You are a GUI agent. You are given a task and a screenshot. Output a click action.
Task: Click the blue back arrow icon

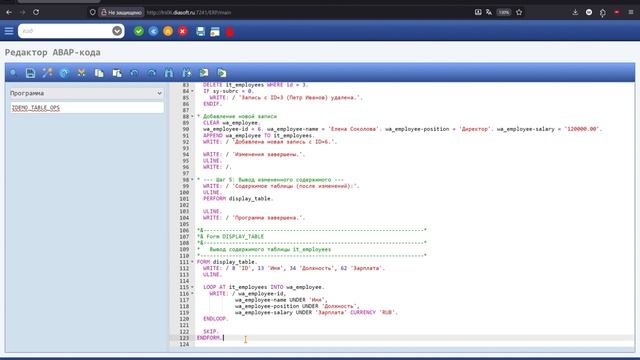[x=153, y=31]
